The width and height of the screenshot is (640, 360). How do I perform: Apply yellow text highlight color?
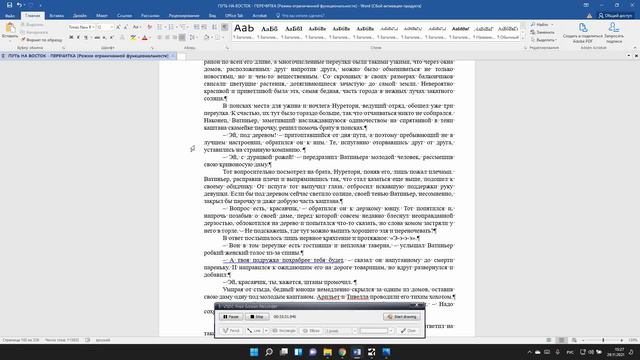coord(133,38)
